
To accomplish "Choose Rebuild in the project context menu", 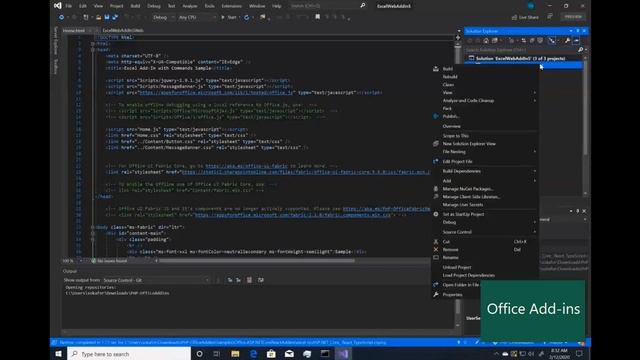I will pos(450,77).
